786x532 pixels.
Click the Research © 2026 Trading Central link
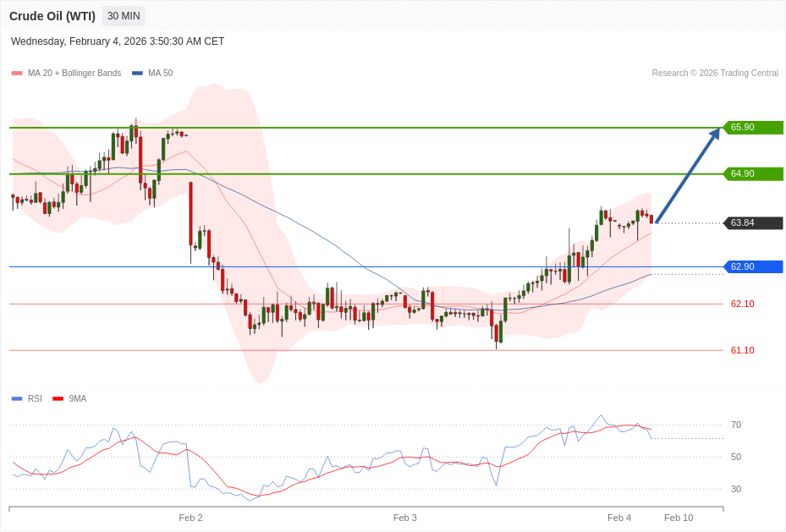(x=715, y=73)
